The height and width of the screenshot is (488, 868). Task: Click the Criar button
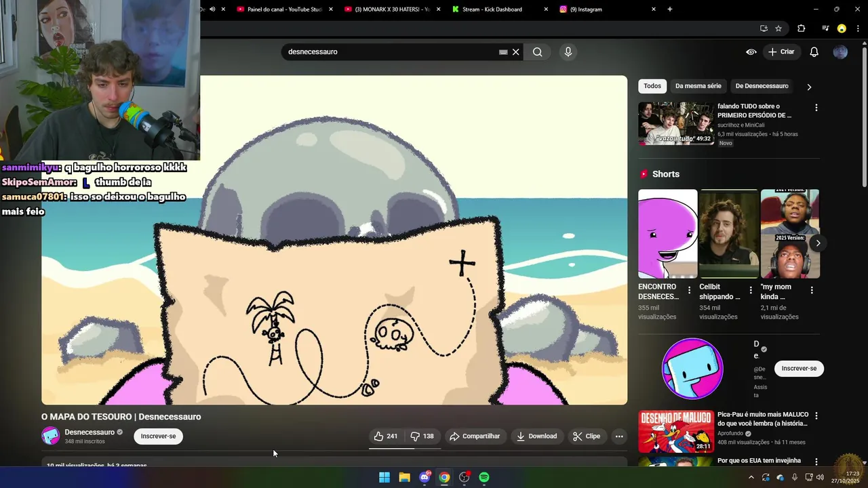pos(781,52)
